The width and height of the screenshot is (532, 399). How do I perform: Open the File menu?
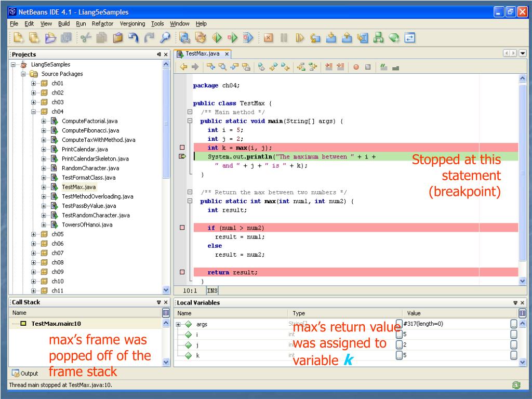(x=14, y=23)
